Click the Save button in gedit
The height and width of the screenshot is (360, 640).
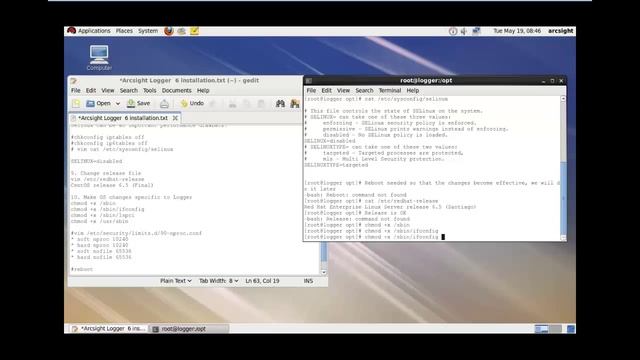click(138, 104)
